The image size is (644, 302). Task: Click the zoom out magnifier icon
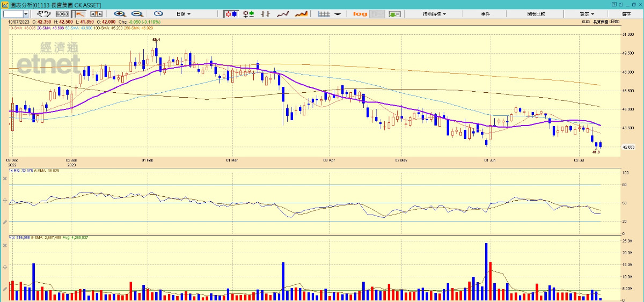(x=137, y=14)
